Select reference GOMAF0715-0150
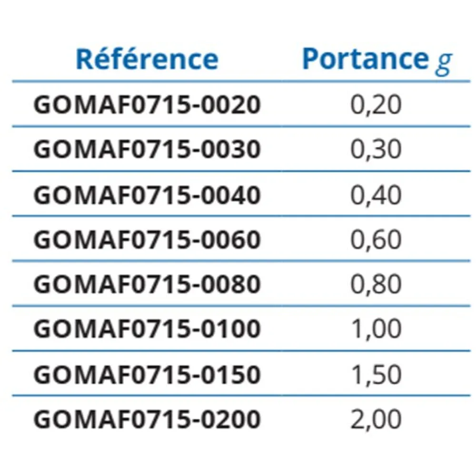This screenshot has height=476, width=476. 148,375
